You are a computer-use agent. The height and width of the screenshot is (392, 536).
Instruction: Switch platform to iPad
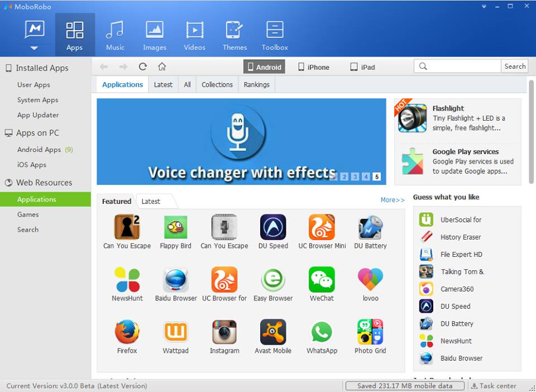[x=362, y=67]
